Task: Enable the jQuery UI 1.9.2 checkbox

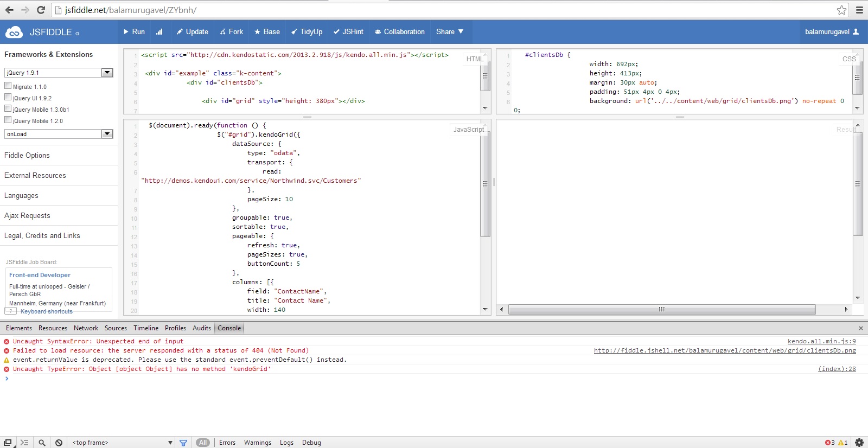Action: (x=8, y=97)
